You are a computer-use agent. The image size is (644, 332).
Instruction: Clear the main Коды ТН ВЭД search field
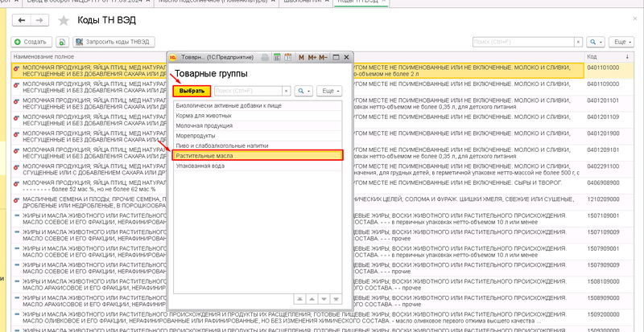[578, 42]
